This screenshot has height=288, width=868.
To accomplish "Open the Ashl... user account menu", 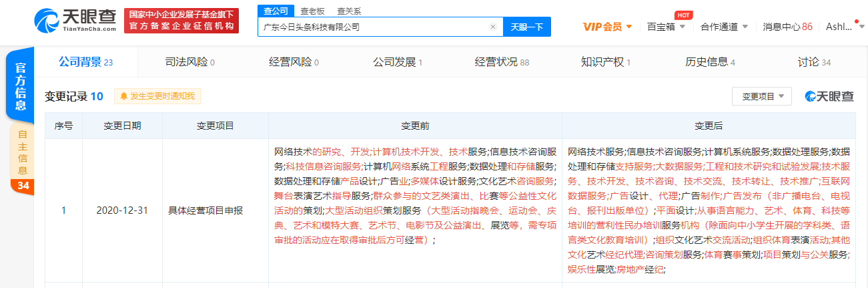I will [x=843, y=27].
